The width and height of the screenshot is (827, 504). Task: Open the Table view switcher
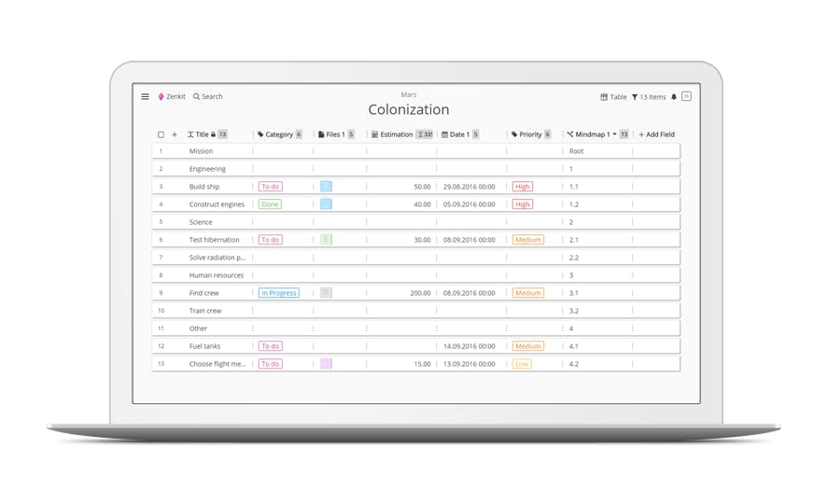point(613,97)
